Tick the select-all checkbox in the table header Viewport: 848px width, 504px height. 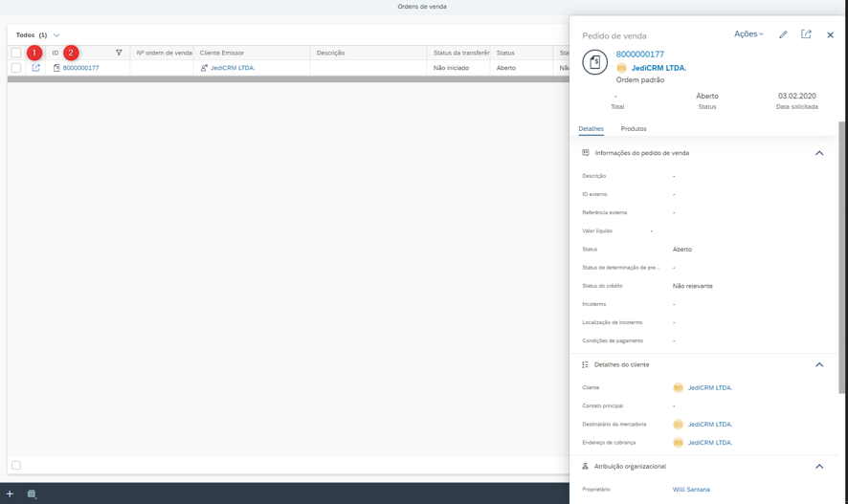[x=16, y=53]
